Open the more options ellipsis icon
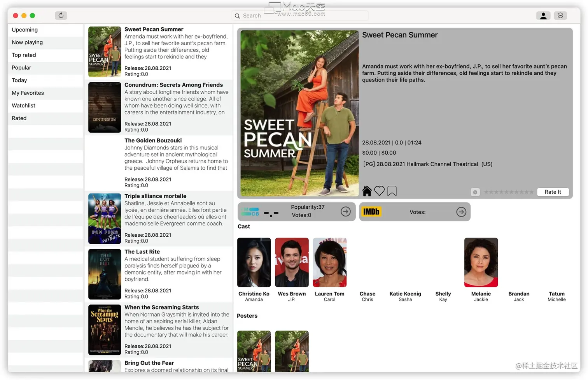This screenshot has height=380, width=588. (560, 16)
